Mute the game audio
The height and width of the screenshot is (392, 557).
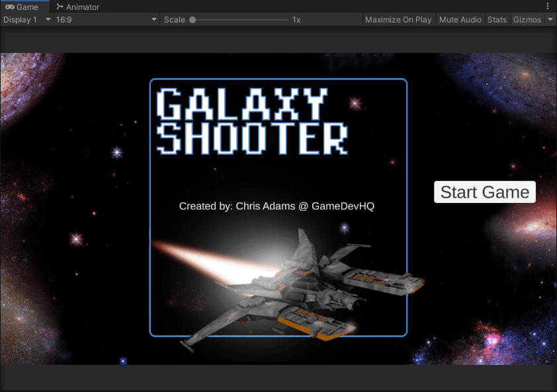(x=460, y=20)
